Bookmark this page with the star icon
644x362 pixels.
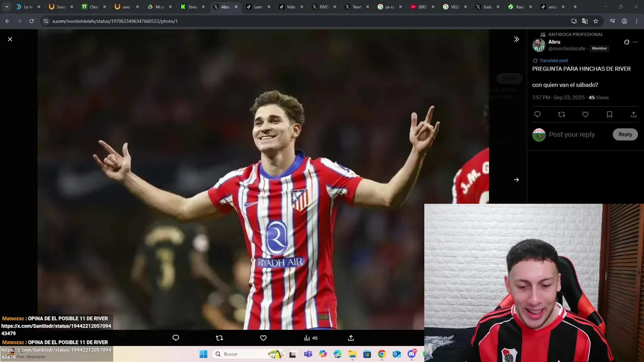pos(596,21)
